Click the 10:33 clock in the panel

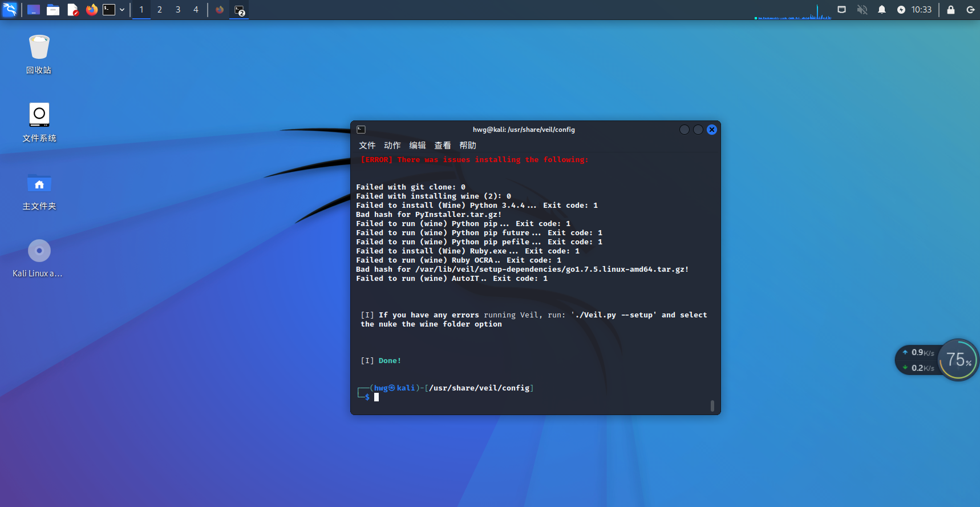coord(921,10)
